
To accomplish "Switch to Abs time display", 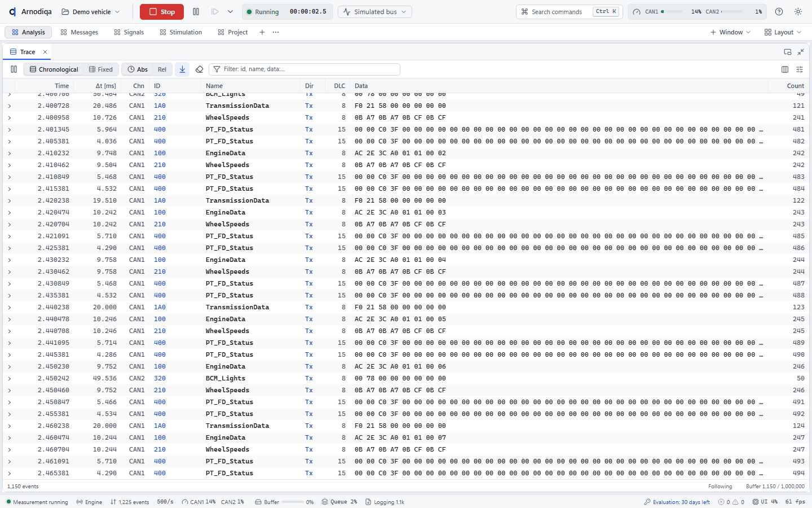I will 138,69.
